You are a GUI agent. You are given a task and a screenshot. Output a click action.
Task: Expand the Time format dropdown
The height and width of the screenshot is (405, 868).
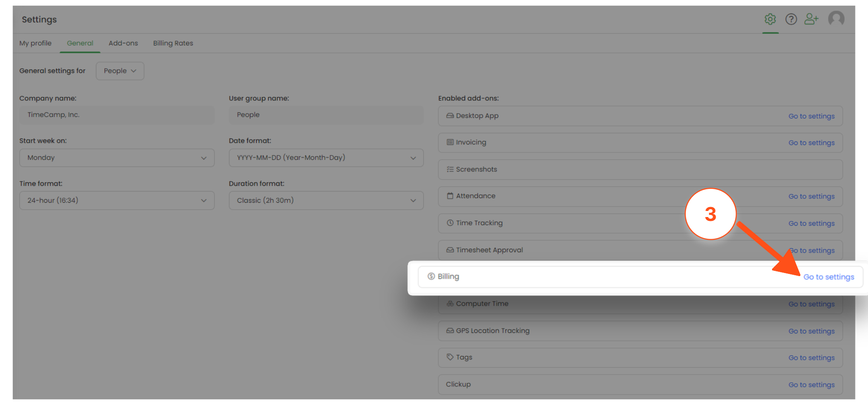point(117,201)
